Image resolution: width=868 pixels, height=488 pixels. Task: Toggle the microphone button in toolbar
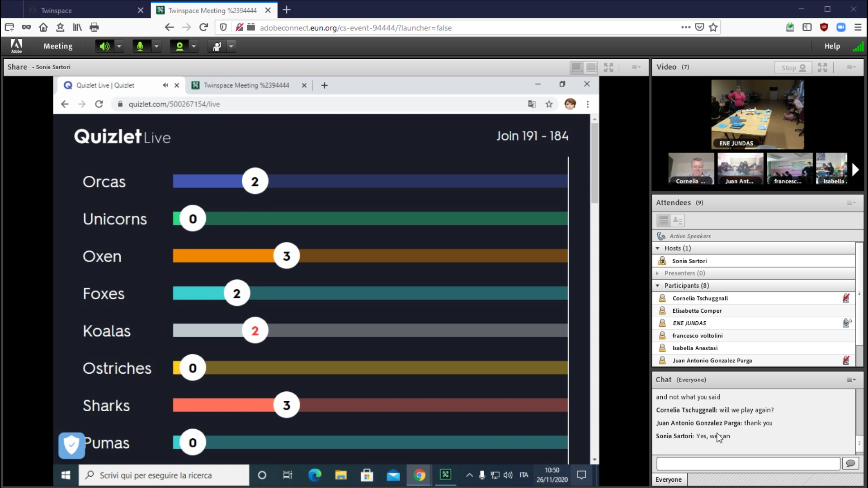click(140, 46)
